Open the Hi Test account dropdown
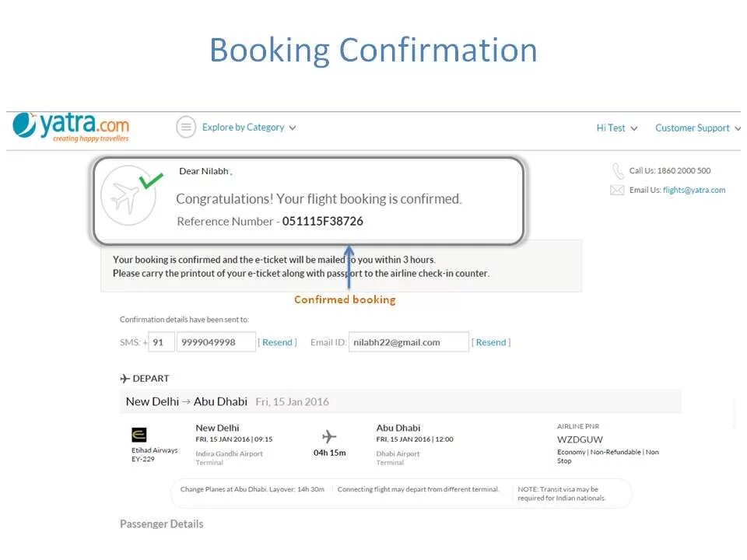 pos(617,128)
